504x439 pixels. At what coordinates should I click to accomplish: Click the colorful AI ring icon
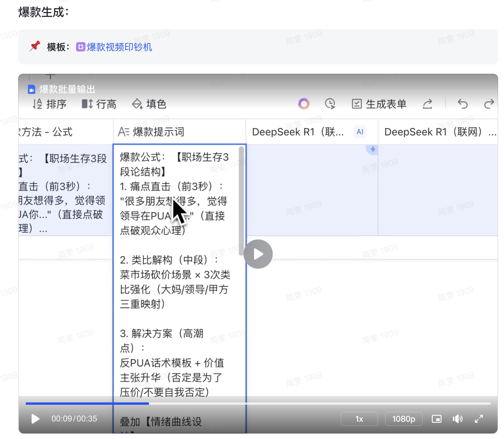click(x=304, y=104)
